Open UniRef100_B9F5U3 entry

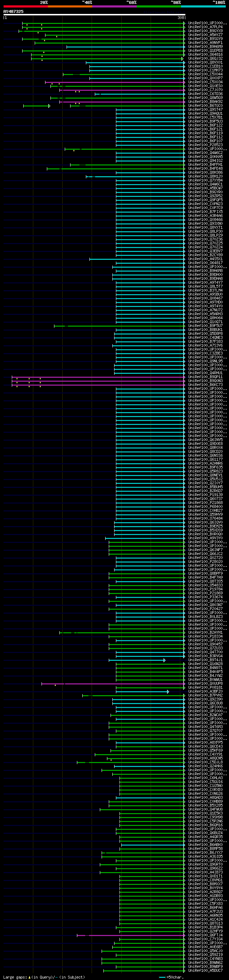(x=205, y=122)
